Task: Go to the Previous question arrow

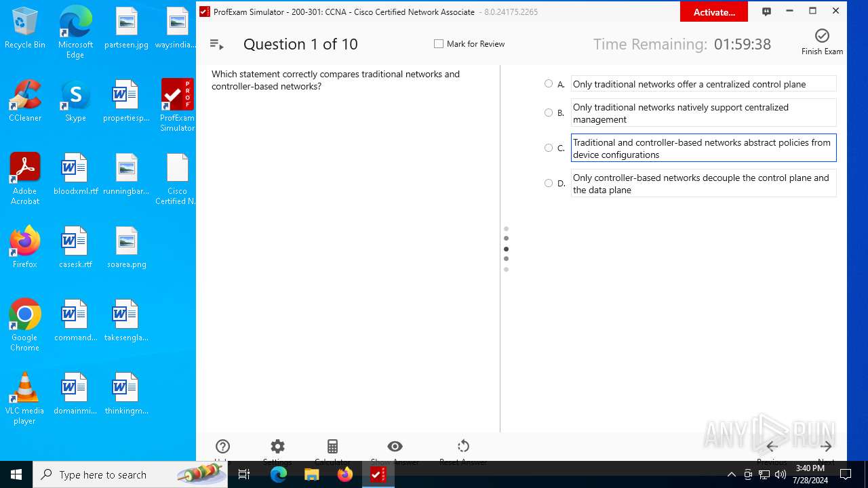Action: [x=772, y=446]
